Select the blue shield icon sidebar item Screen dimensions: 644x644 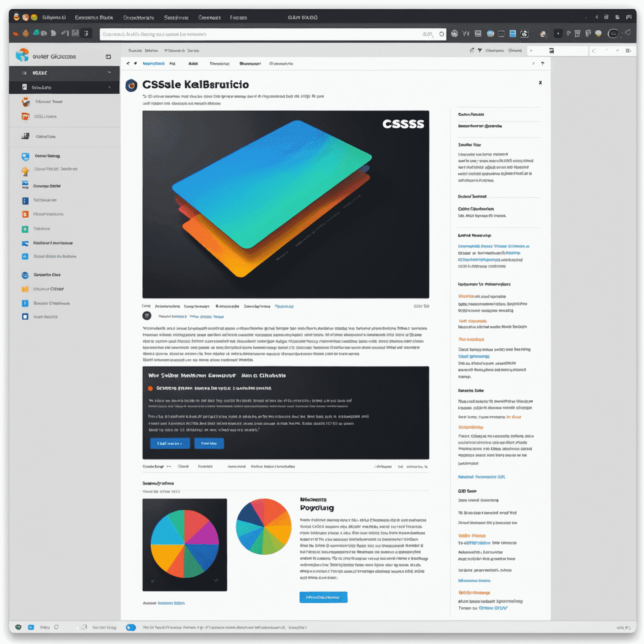pos(26,156)
